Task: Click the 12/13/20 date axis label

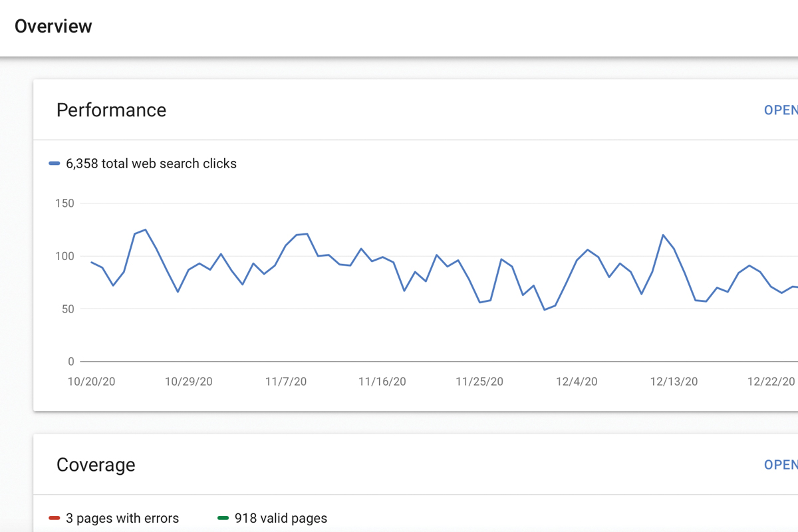Action: coord(674,382)
